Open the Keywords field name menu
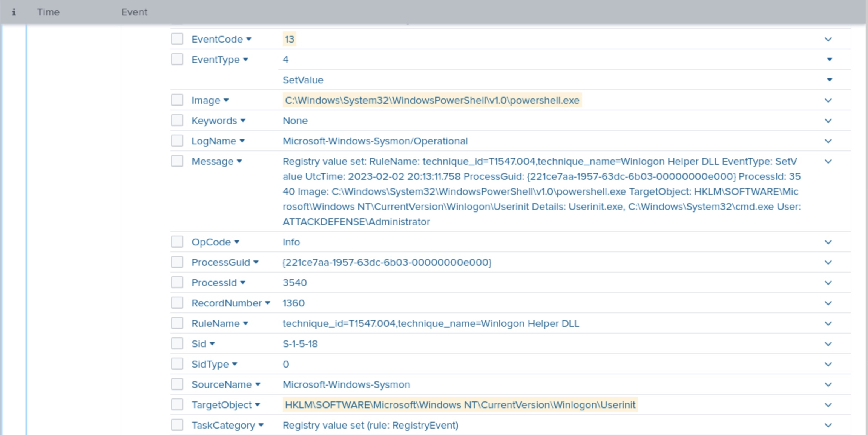This screenshot has width=868, height=435. 219,121
